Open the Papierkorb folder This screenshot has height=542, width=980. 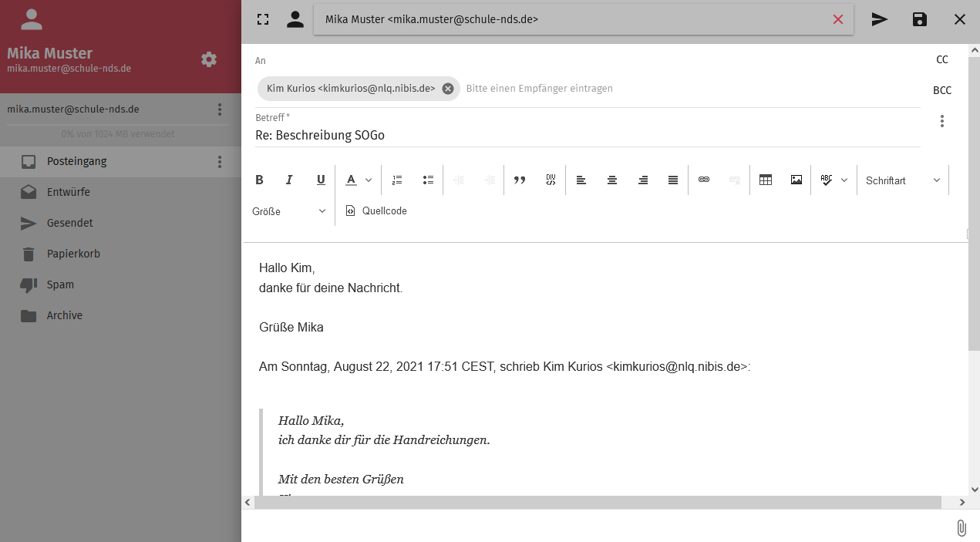(x=121, y=254)
